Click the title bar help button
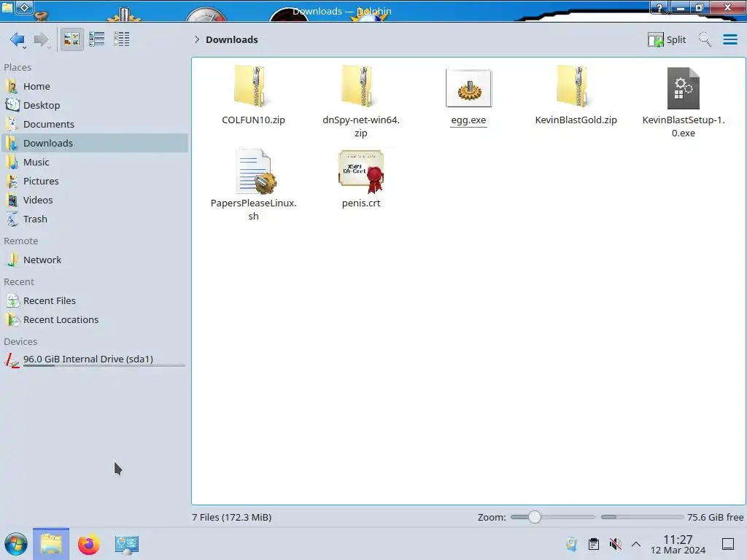The height and width of the screenshot is (560, 747). [659, 7]
